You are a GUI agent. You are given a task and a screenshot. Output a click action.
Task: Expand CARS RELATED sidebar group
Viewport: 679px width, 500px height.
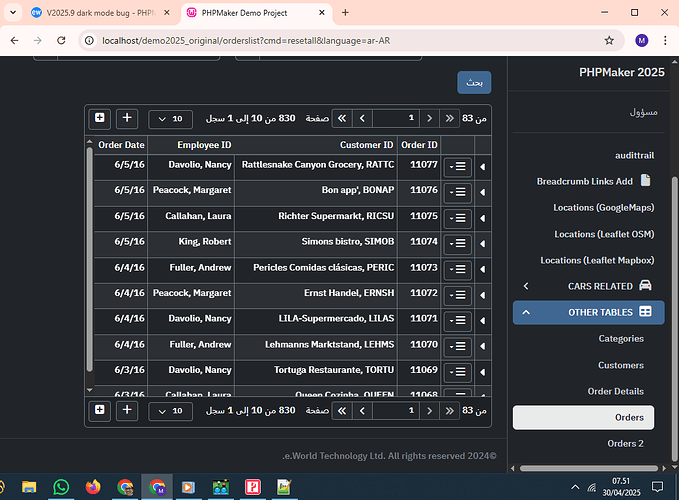tap(588, 286)
